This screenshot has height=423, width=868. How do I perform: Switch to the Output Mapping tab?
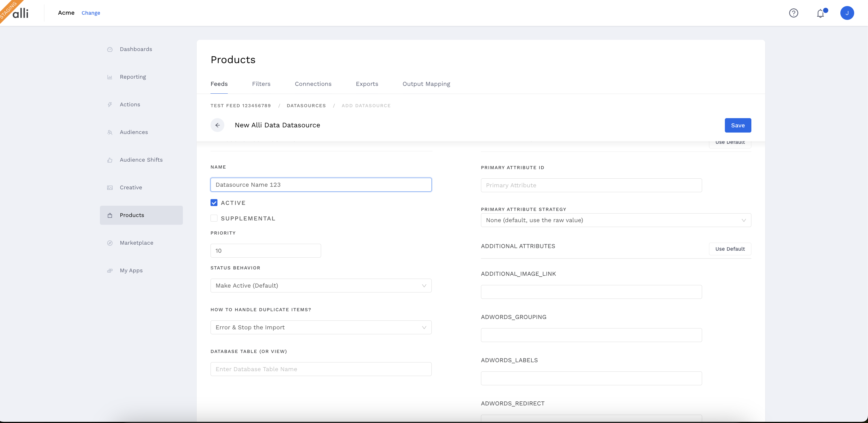pyautogui.click(x=426, y=84)
